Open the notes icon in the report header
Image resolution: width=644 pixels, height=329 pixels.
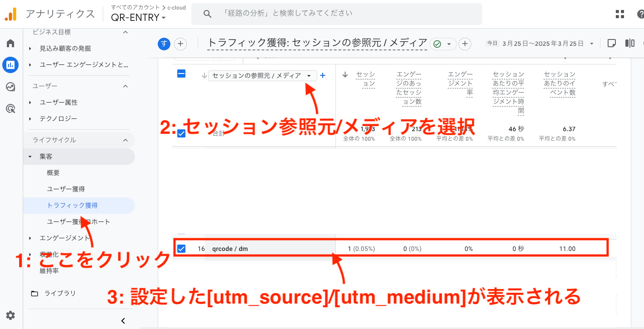pyautogui.click(x=612, y=43)
